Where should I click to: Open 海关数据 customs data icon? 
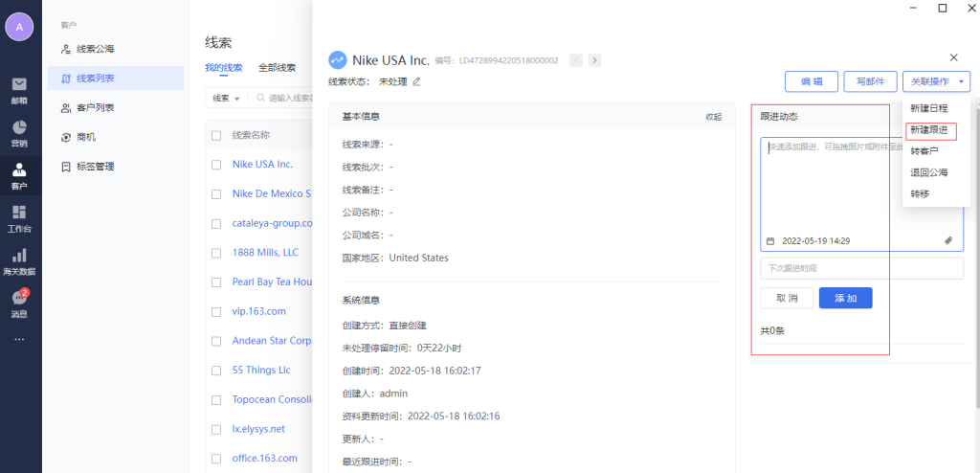point(19,260)
